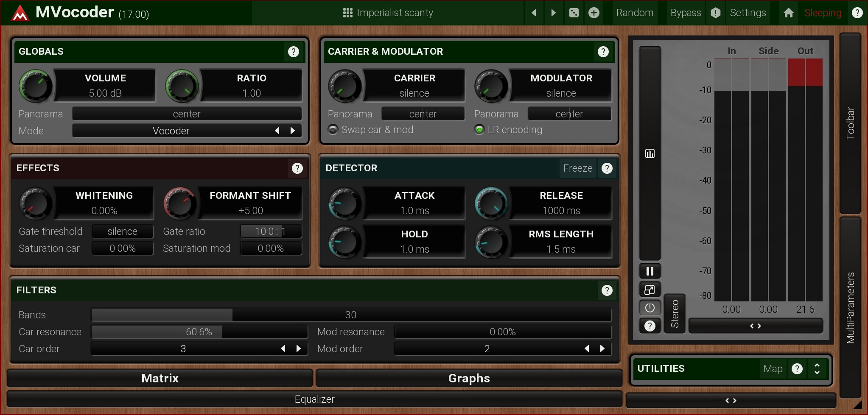Open the Globals section help icon
The width and height of the screenshot is (868, 415).
tap(293, 52)
